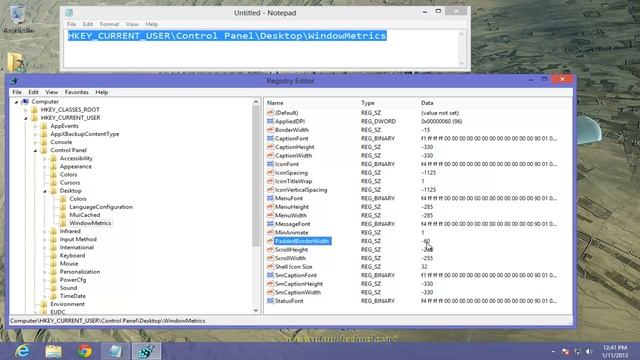
Task: Click the Colors folder icon under Desktop
Action: (x=63, y=199)
